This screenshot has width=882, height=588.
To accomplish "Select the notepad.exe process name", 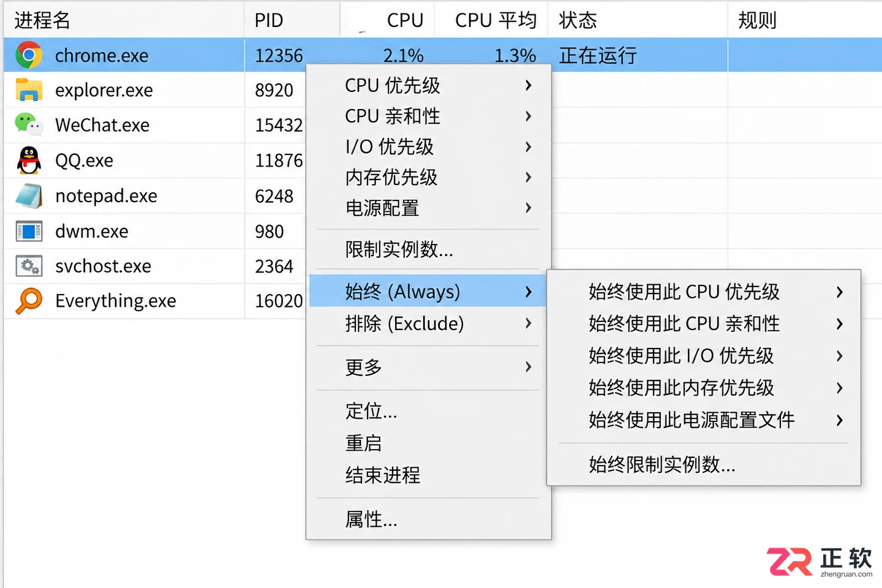I will pyautogui.click(x=107, y=196).
